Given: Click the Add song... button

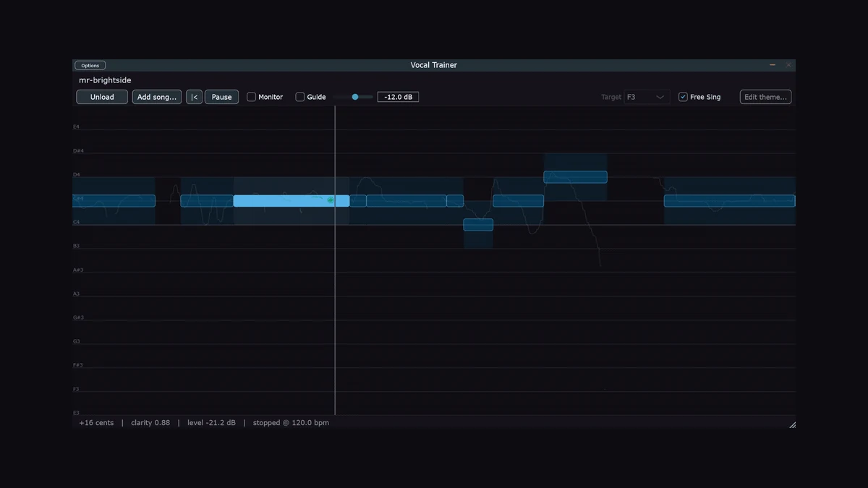Looking at the screenshot, I should pos(157,97).
